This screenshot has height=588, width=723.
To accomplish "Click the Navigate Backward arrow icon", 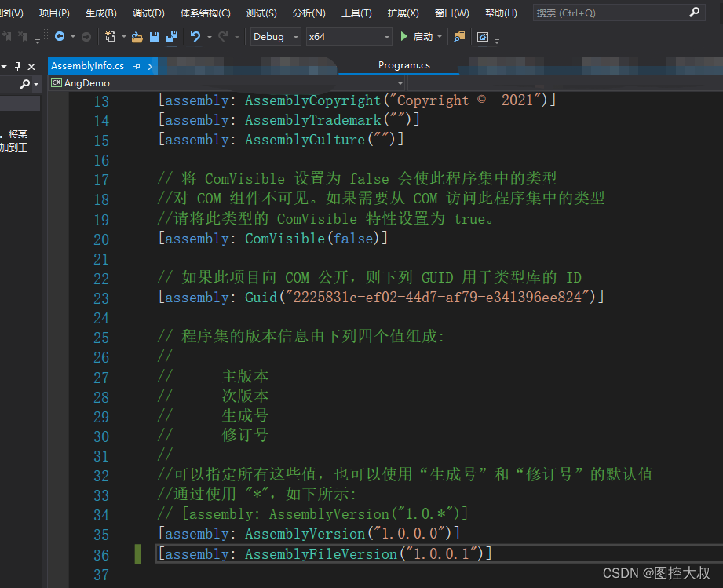I will (60, 36).
